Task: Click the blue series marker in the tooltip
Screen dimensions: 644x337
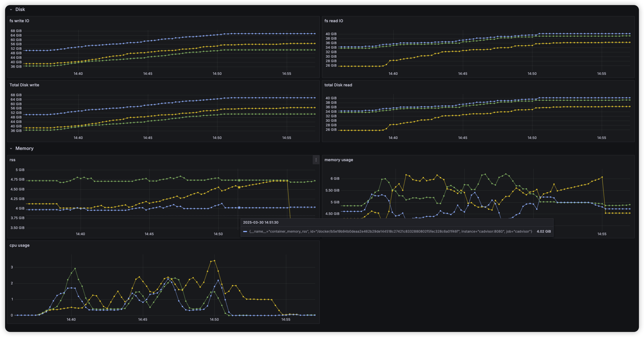Action: (x=245, y=232)
